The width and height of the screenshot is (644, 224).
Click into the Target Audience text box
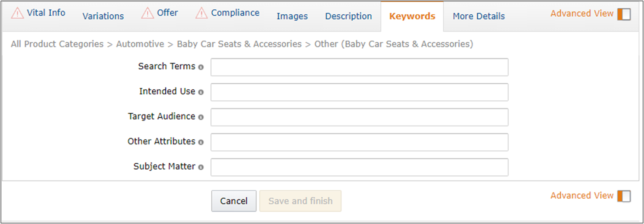coord(359,117)
